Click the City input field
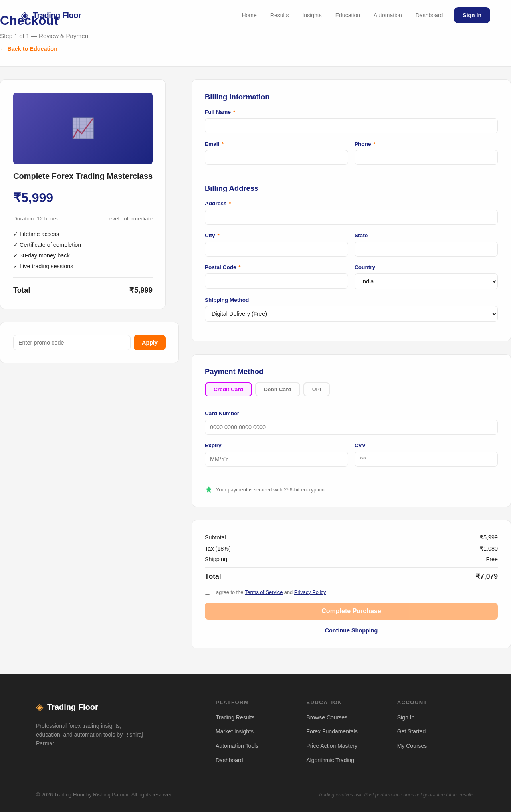 (276, 249)
